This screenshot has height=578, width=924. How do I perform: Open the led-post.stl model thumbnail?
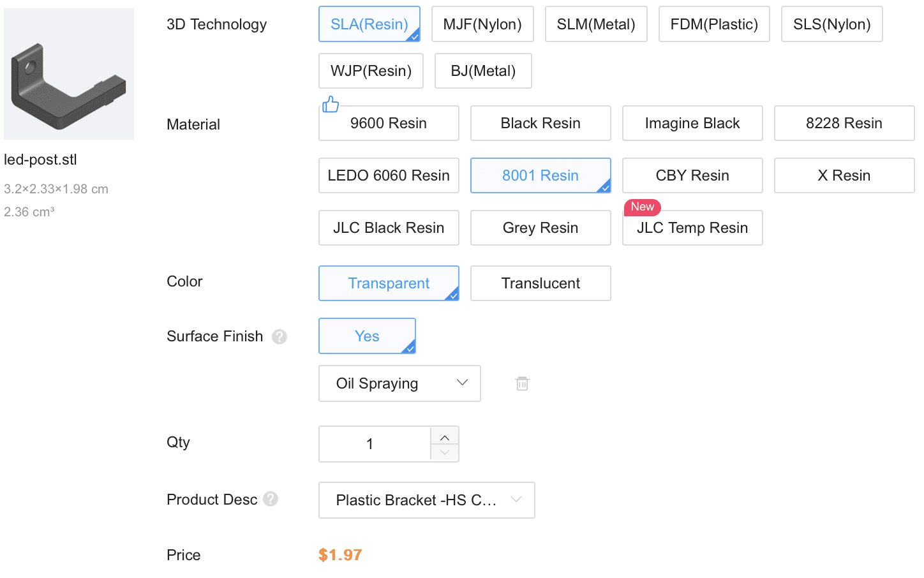pyautogui.click(x=69, y=74)
